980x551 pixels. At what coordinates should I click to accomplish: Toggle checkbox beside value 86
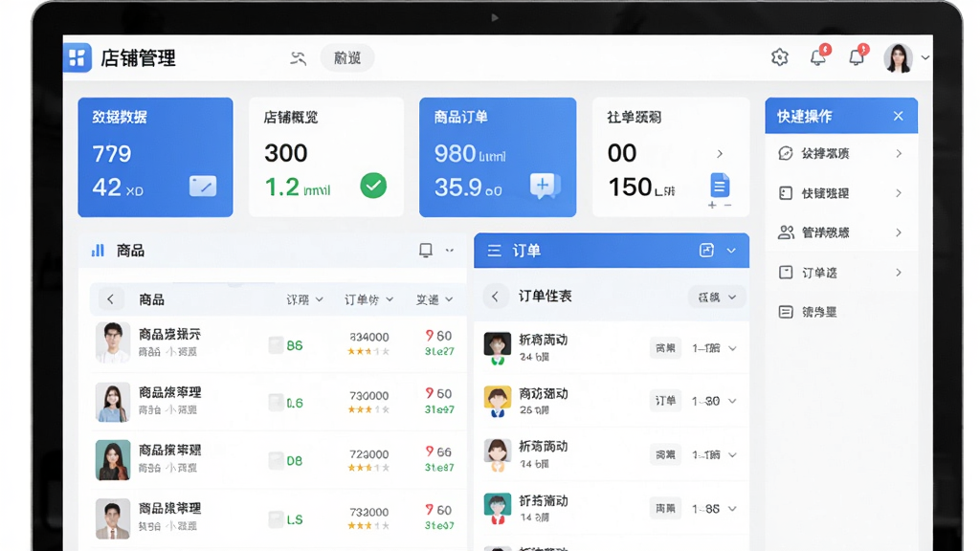(x=276, y=344)
